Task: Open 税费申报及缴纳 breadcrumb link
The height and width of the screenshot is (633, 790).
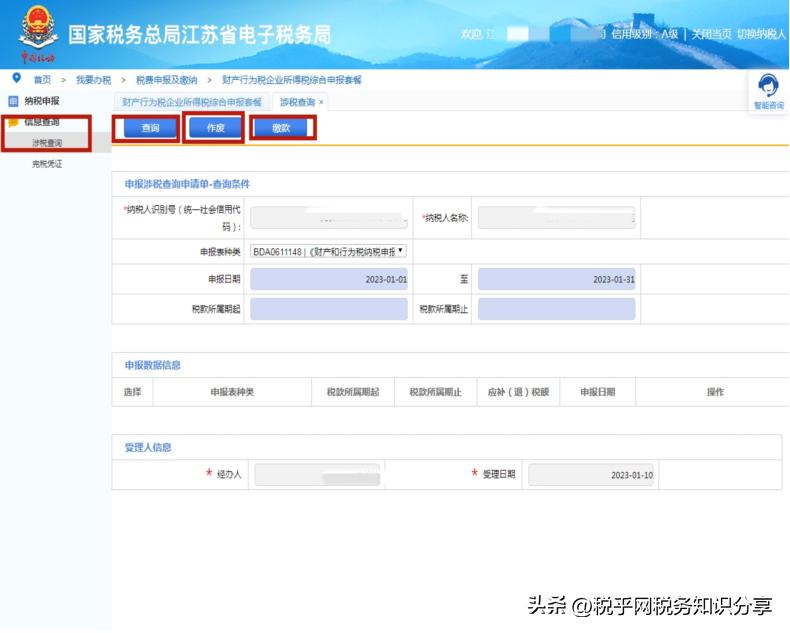Action: coord(166,80)
